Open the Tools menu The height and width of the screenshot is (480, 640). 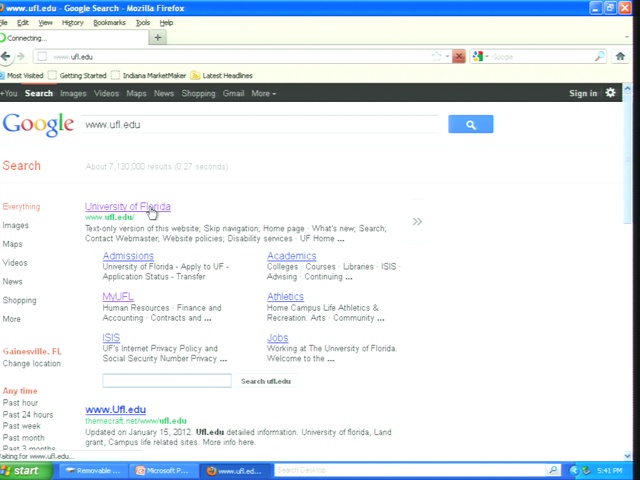tap(143, 23)
